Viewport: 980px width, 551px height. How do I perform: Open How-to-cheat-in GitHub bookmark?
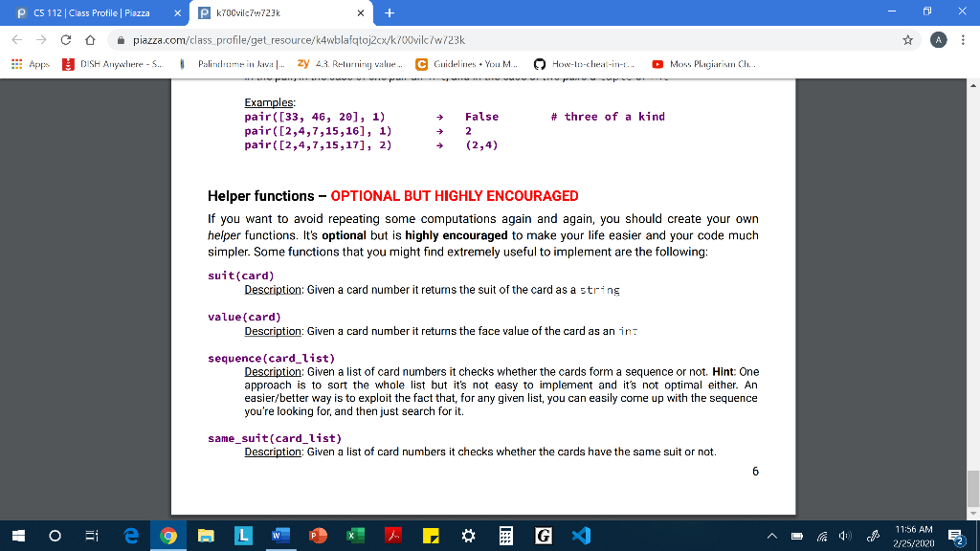(585, 64)
